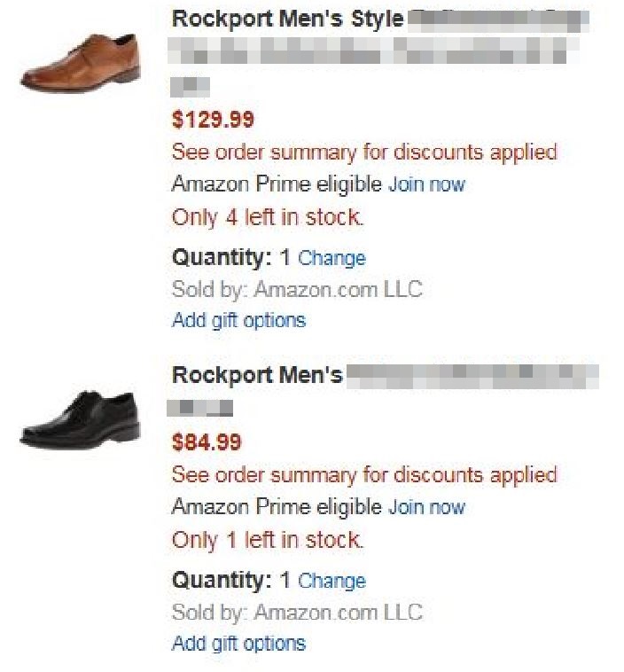The width and height of the screenshot is (624, 672).
Task: Click 'Amazon Prime eligible' for the black shoe
Action: tap(277, 507)
